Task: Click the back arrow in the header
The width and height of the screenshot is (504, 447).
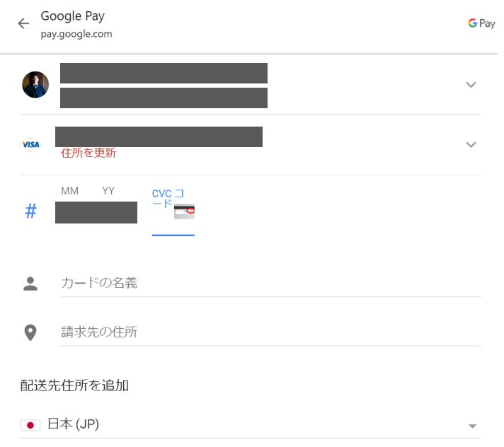Action: [x=23, y=23]
